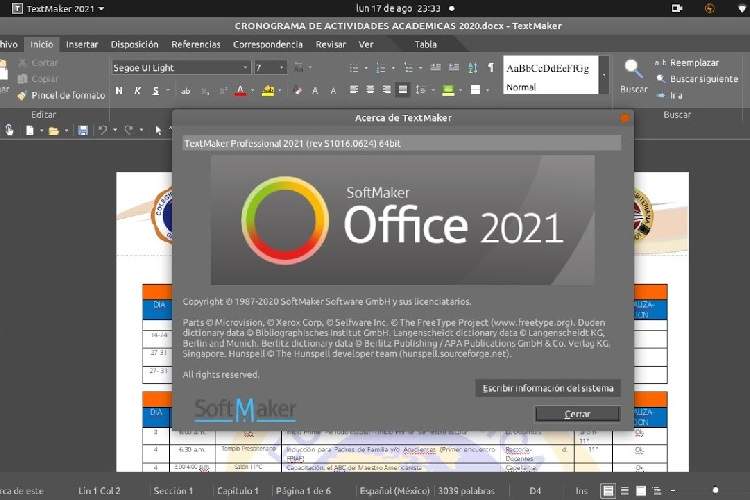Click the red font color A icon
The width and height of the screenshot is (750, 500).
pyautogui.click(x=241, y=90)
